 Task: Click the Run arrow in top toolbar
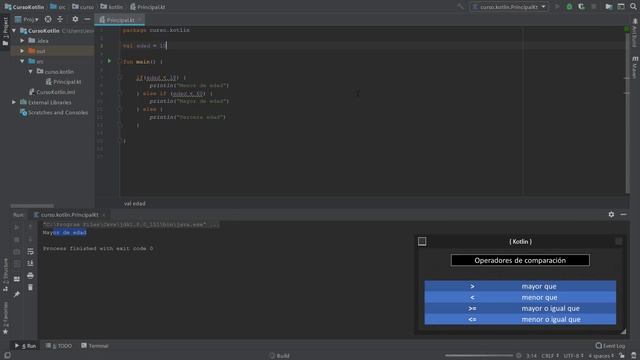(557, 7)
